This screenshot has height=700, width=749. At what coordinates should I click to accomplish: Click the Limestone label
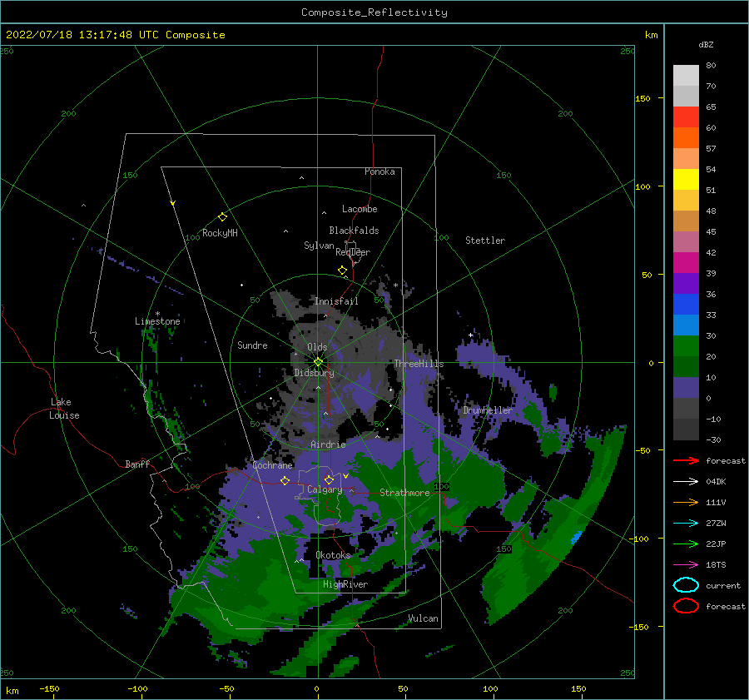point(157,321)
